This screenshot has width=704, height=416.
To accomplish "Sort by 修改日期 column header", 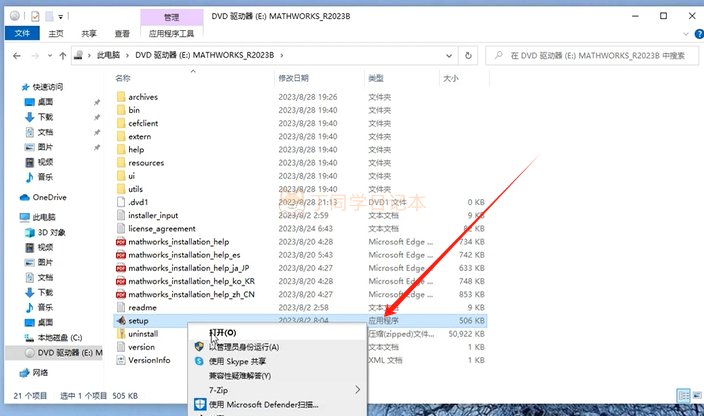I will 293,78.
